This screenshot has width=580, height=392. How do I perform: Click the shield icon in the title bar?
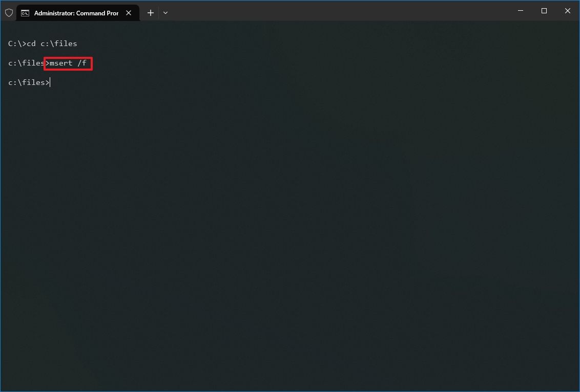9,12
